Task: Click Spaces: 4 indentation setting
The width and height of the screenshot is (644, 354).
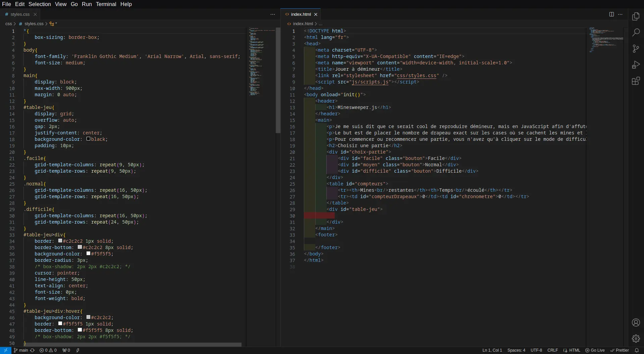Action: pyautogui.click(x=516, y=350)
